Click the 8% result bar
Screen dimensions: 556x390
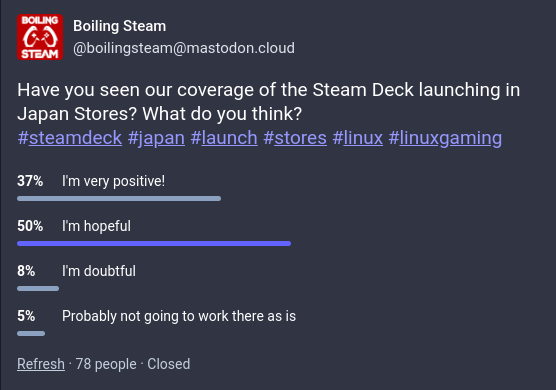tap(38, 289)
